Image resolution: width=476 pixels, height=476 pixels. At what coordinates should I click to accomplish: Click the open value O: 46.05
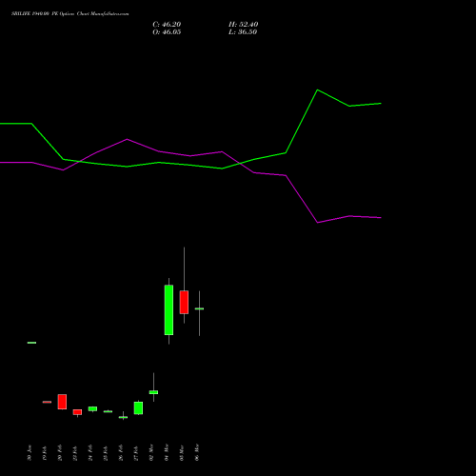(x=167, y=32)
